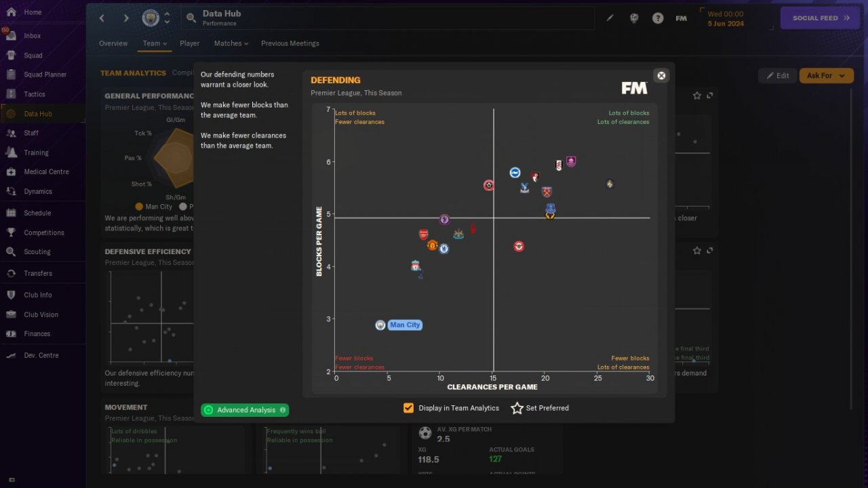Click the Brighton badge on the chart
The width and height of the screenshot is (868, 488).
coord(515,173)
